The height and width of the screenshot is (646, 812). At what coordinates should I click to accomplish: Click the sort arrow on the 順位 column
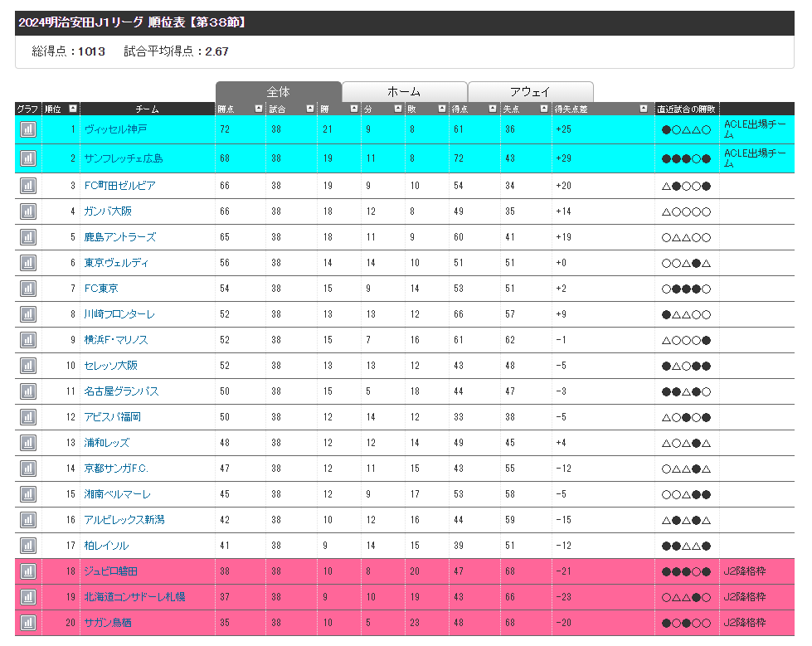pos(73,109)
